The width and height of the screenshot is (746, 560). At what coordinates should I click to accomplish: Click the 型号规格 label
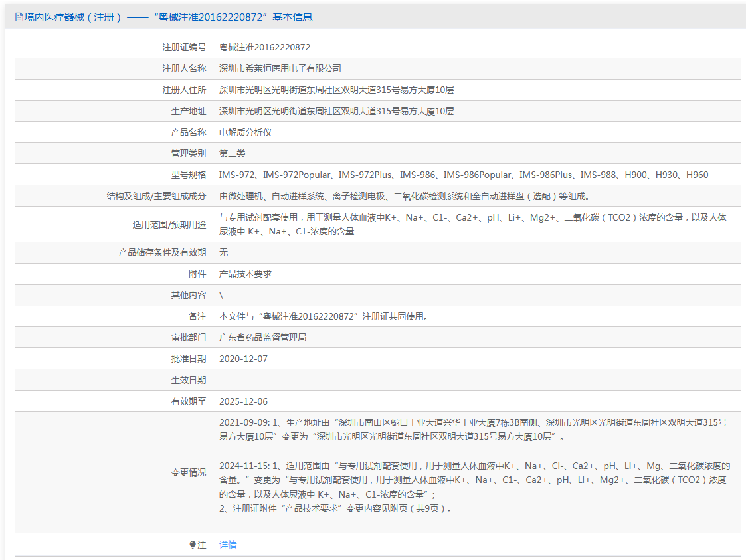tap(189, 175)
